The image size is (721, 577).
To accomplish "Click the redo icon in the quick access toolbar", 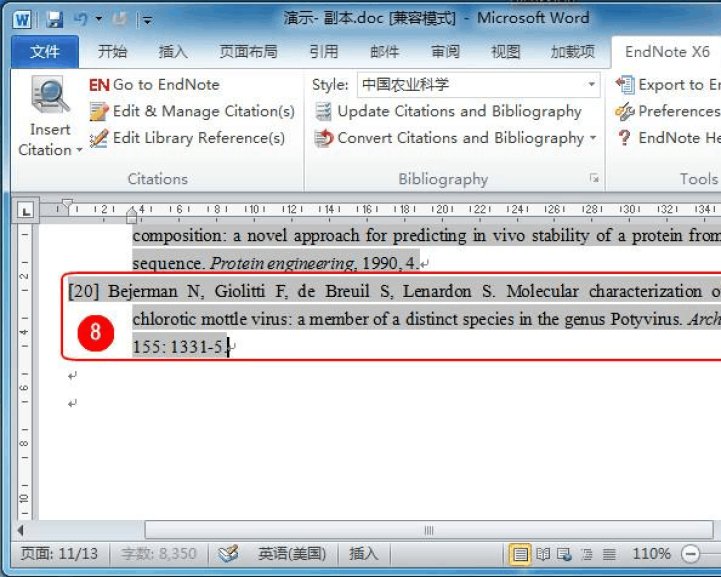I will click(120, 19).
